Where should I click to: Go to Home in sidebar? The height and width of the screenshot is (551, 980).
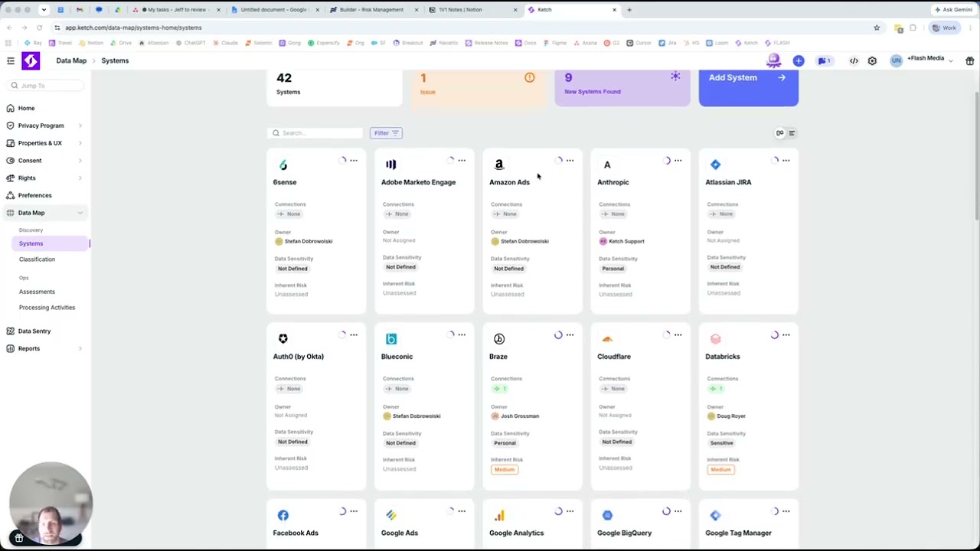26,108
